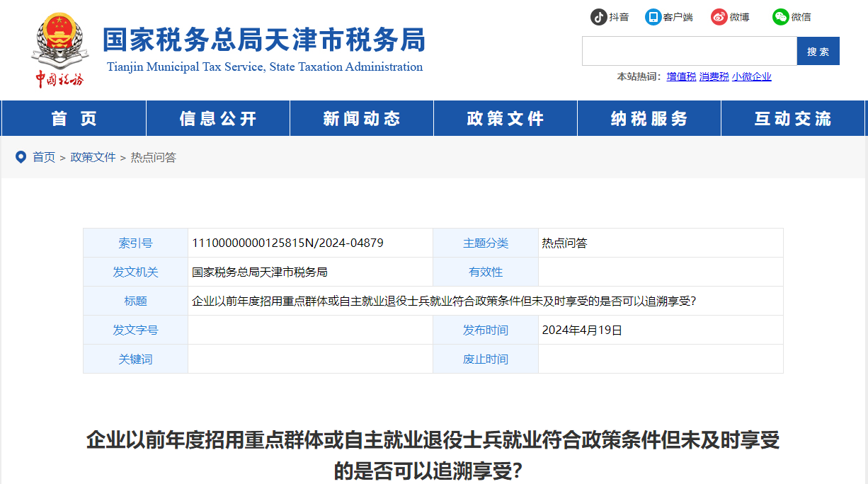Viewport: 868px width, 484px height.
Task: Switch to the 新闻动态 navigation tab
Action: (x=361, y=118)
